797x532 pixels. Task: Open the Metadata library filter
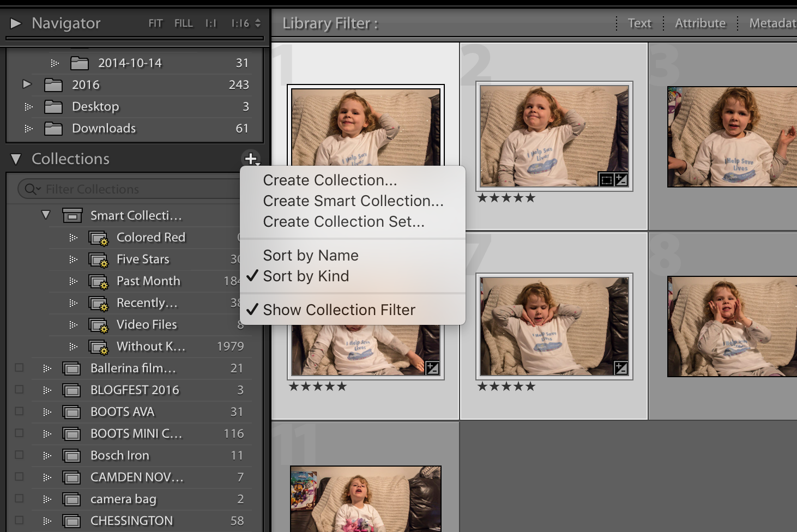click(x=773, y=23)
